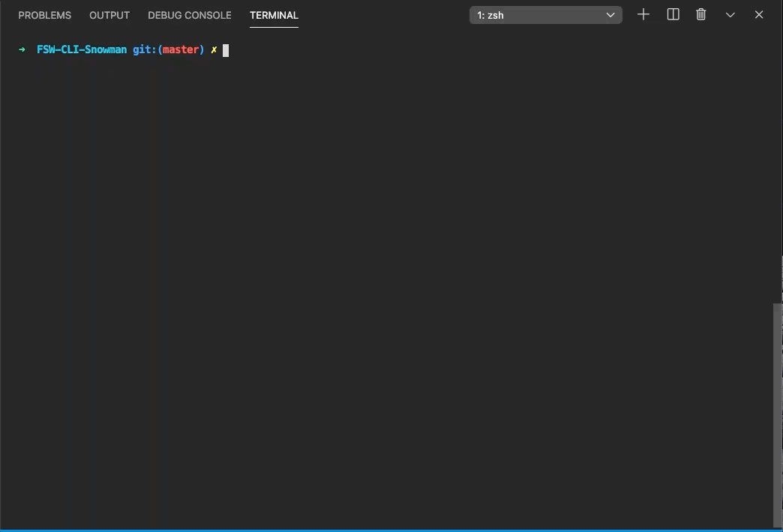Click the red 'master' branch name
Screen dimensions: 783x532
181,50
